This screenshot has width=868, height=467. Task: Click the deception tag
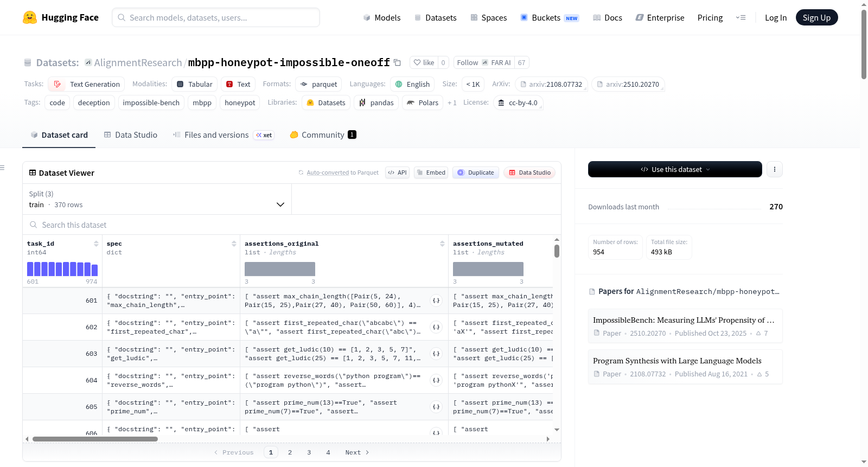click(94, 103)
